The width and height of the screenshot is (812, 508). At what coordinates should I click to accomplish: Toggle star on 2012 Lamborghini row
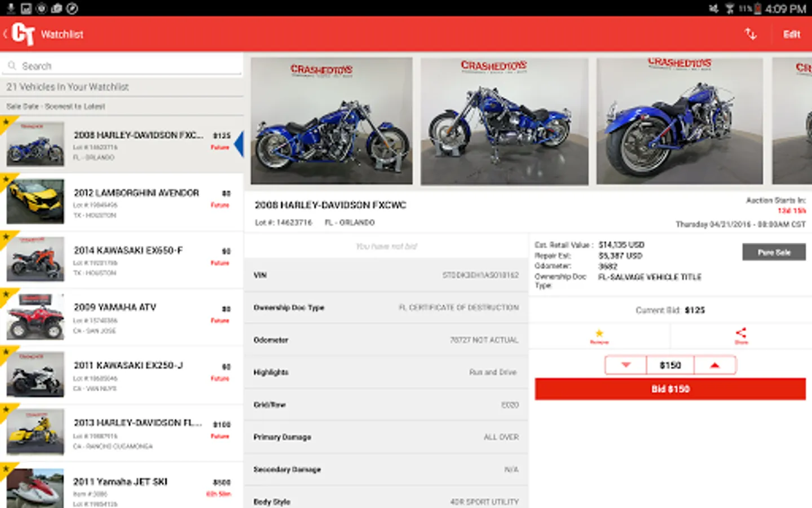point(6,180)
